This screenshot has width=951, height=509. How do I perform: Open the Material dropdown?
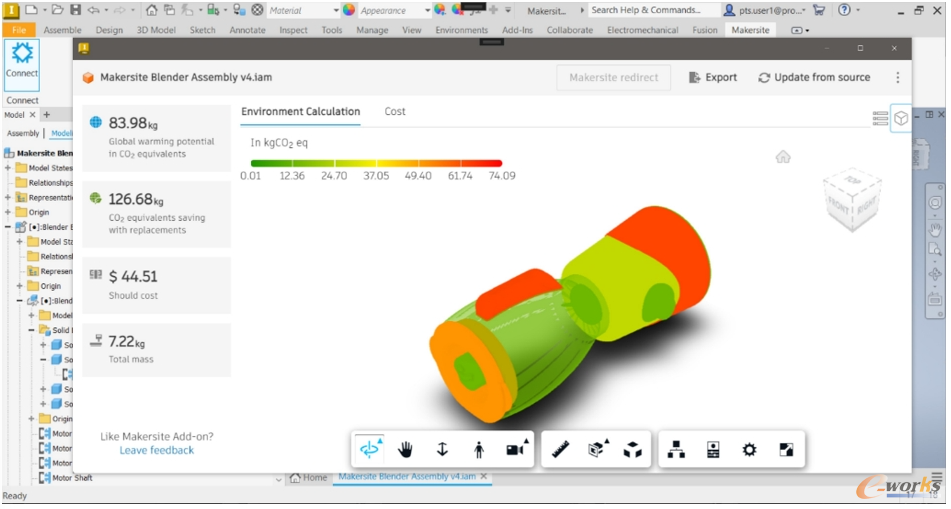(303, 10)
